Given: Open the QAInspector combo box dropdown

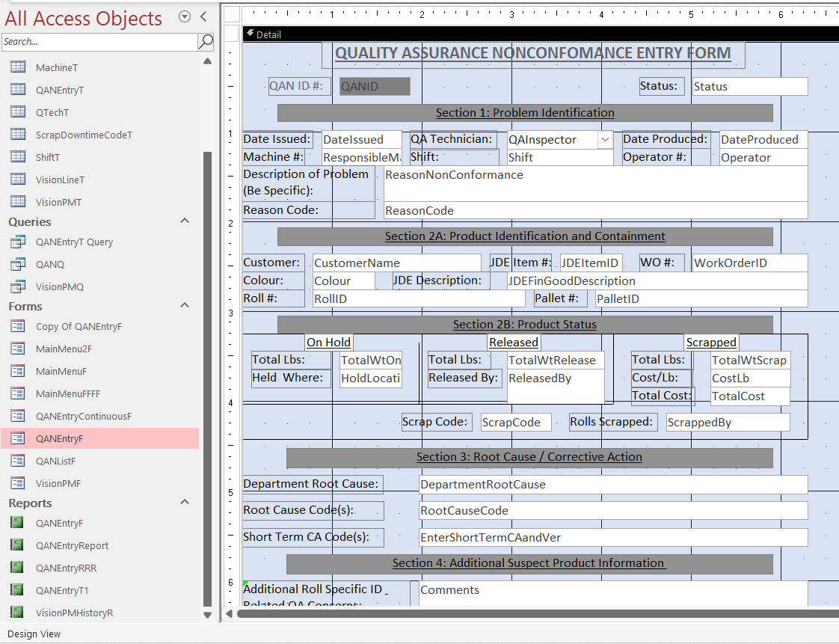Looking at the screenshot, I should (x=605, y=140).
